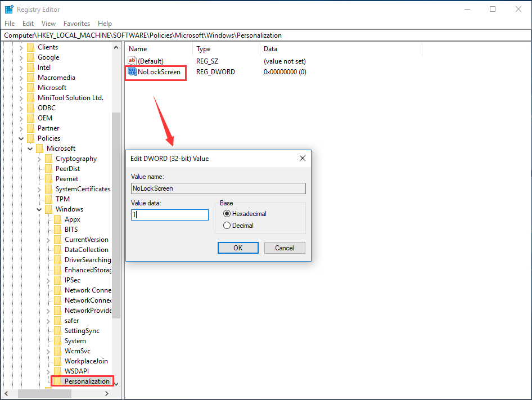Viewport: 532px width, 400px height.
Task: Click inside the Value data field
Action: coord(169,214)
